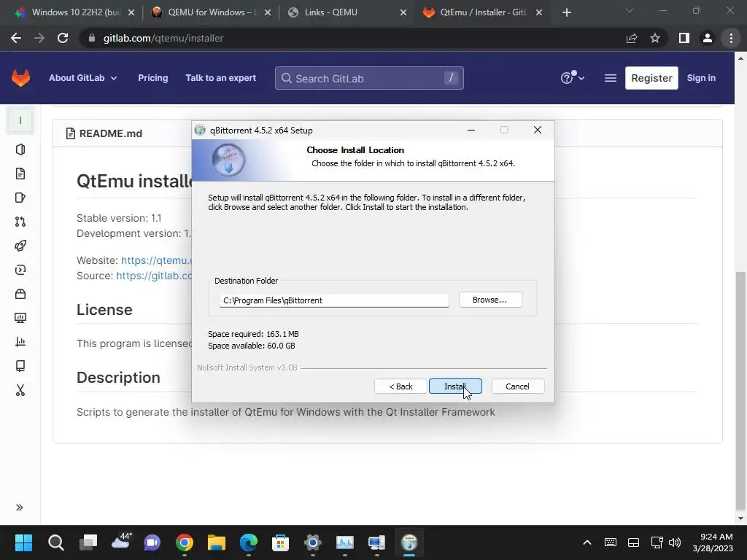Open the Chrome profile icon
Screen dimensions: 747x560
(708, 38)
